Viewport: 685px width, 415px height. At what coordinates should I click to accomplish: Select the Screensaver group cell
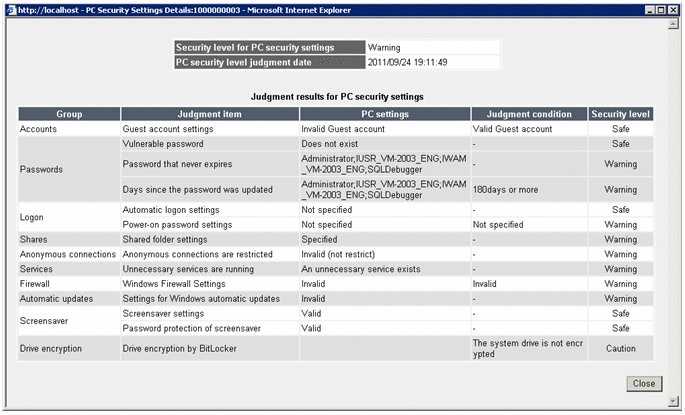[x=69, y=321]
